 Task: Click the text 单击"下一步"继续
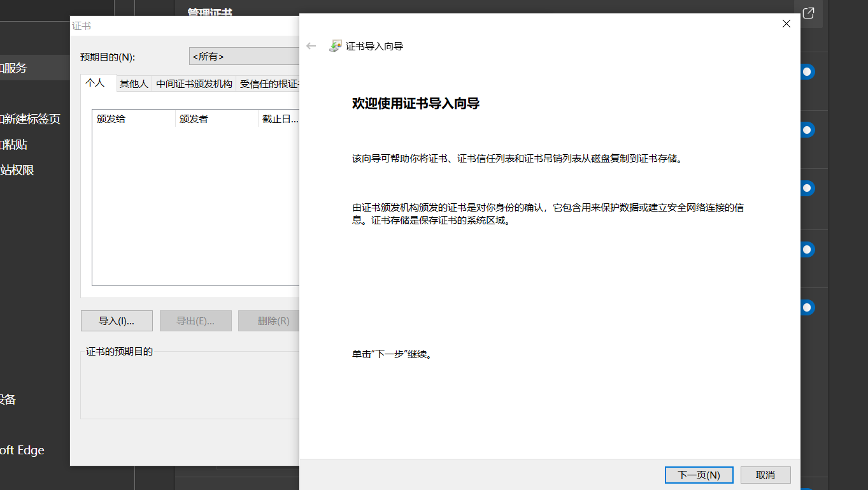(x=394, y=354)
